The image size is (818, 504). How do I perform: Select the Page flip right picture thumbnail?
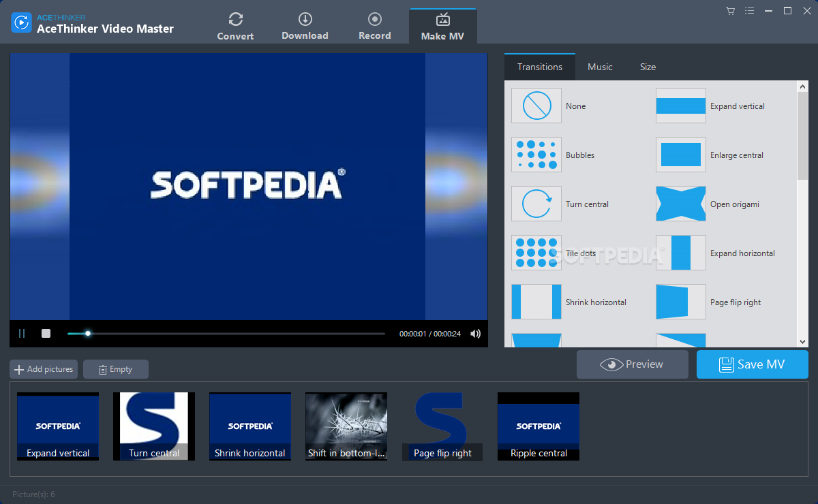(442, 426)
